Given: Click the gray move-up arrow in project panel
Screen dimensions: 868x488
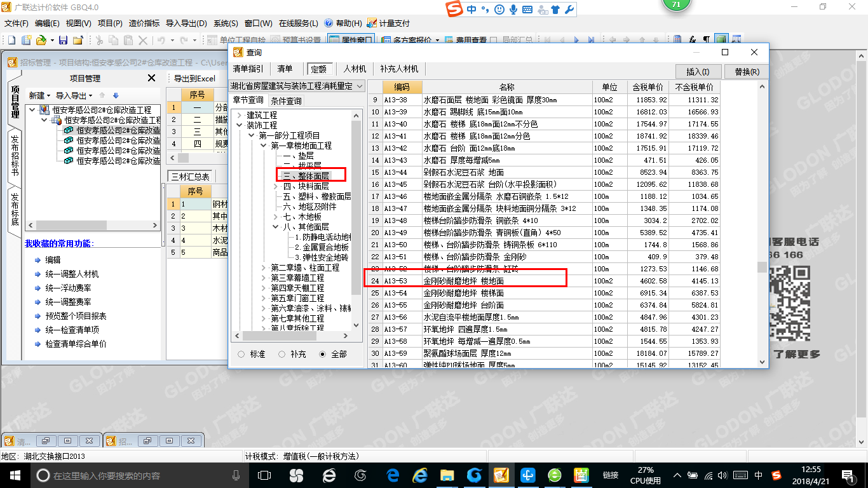Looking at the screenshot, I should (x=102, y=95).
